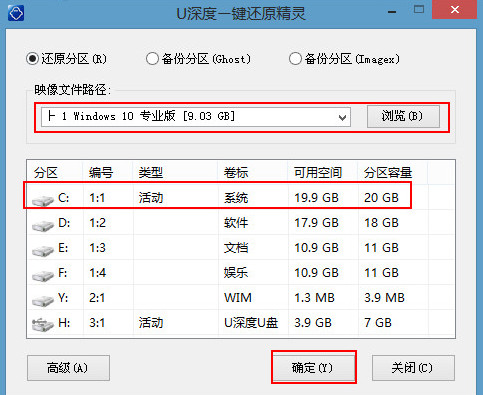Click the 类型 column header
The image size is (483, 395).
[x=151, y=173]
